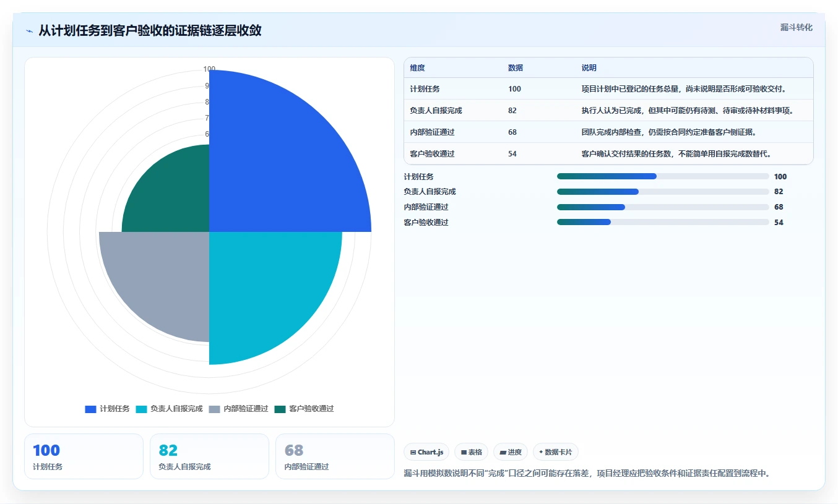Toggle the 内部验证通过 legend item under the chart

(x=239, y=409)
